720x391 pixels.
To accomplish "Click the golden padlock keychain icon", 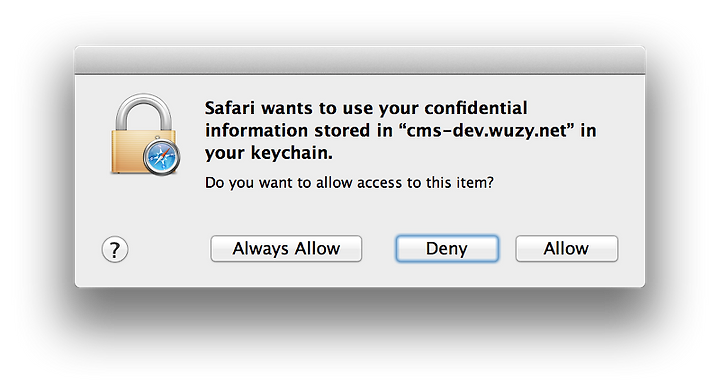I will 145,134.
